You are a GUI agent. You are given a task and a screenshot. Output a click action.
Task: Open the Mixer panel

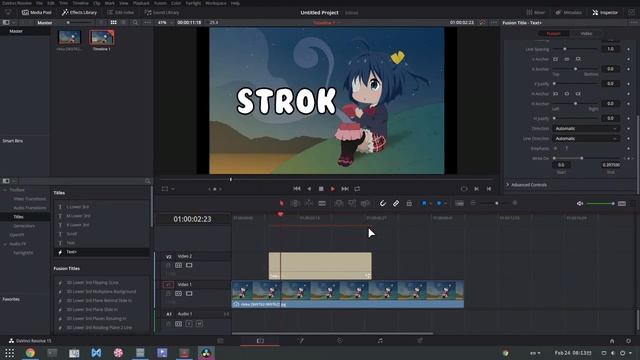(x=536, y=13)
